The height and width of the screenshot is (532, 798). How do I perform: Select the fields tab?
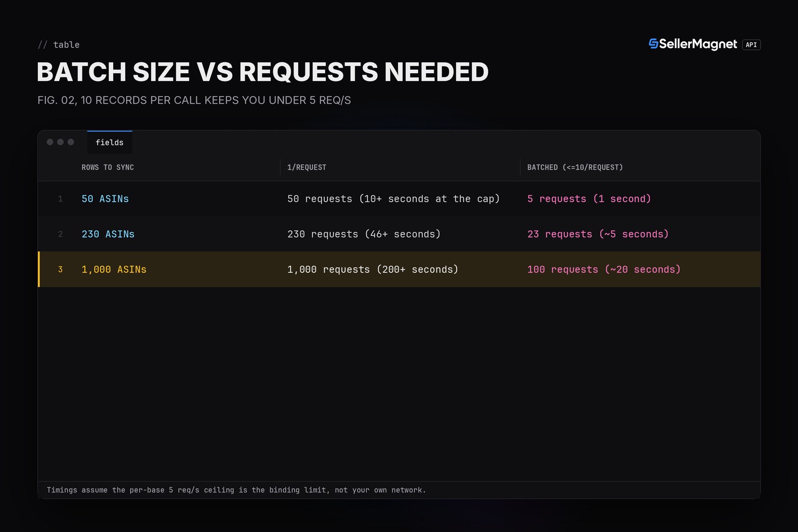tap(110, 142)
